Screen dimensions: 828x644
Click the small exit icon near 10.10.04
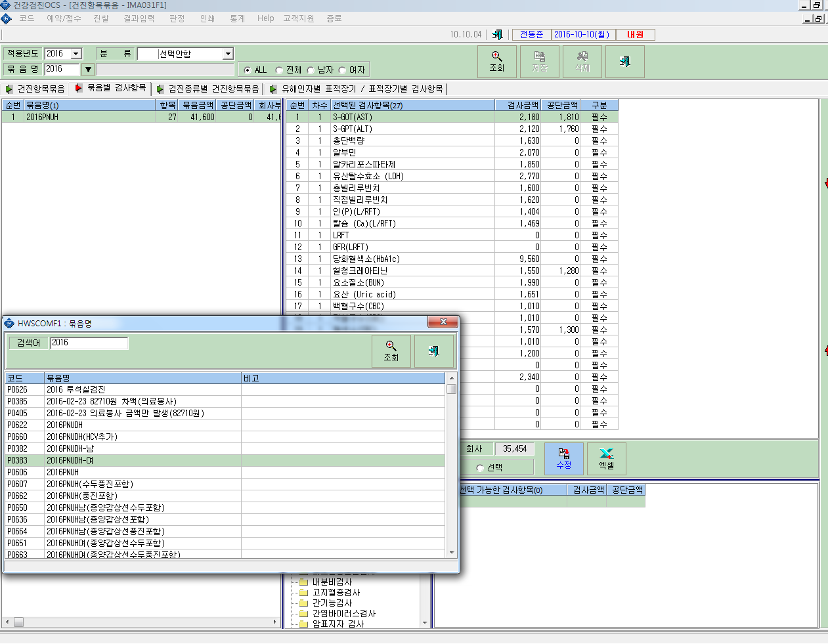point(497,34)
